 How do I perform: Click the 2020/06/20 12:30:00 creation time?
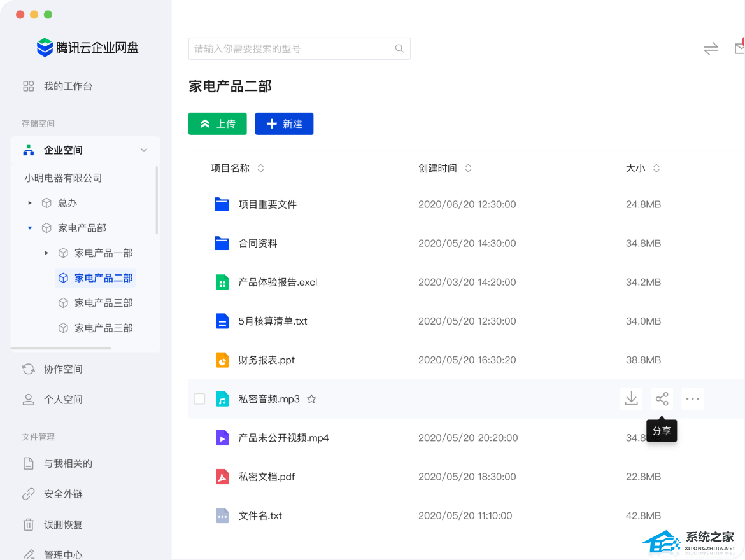[467, 204]
